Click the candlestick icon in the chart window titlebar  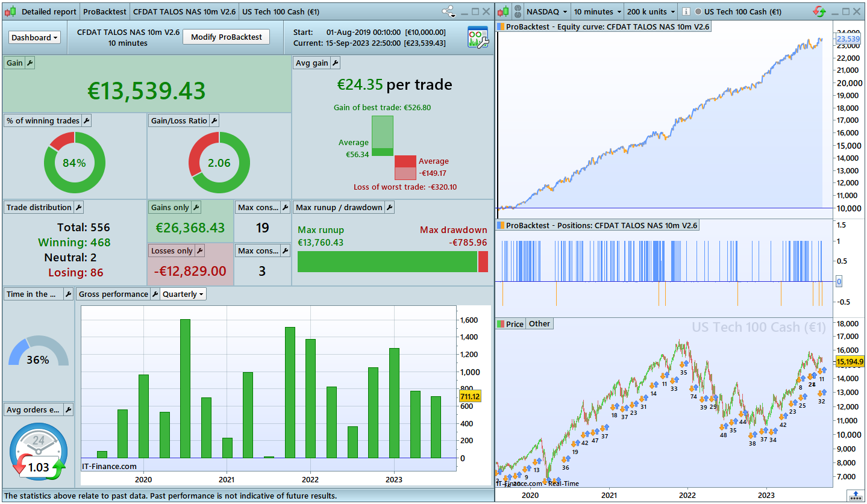click(503, 11)
